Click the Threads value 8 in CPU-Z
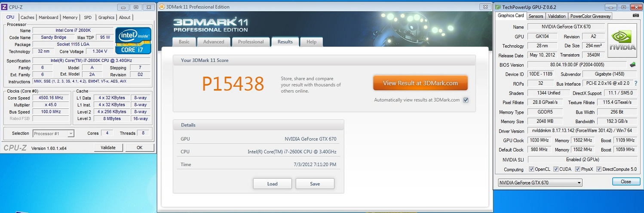The width and height of the screenshot is (644, 213). tap(143, 133)
